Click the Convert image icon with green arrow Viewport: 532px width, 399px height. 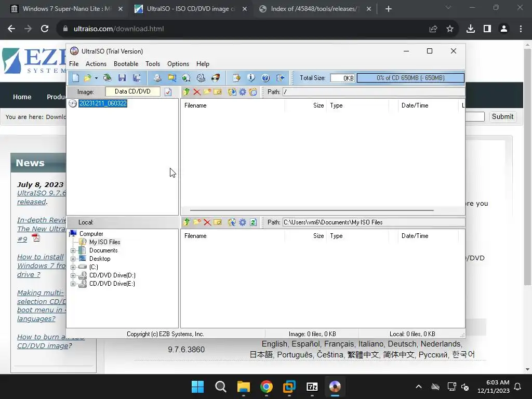point(187,78)
